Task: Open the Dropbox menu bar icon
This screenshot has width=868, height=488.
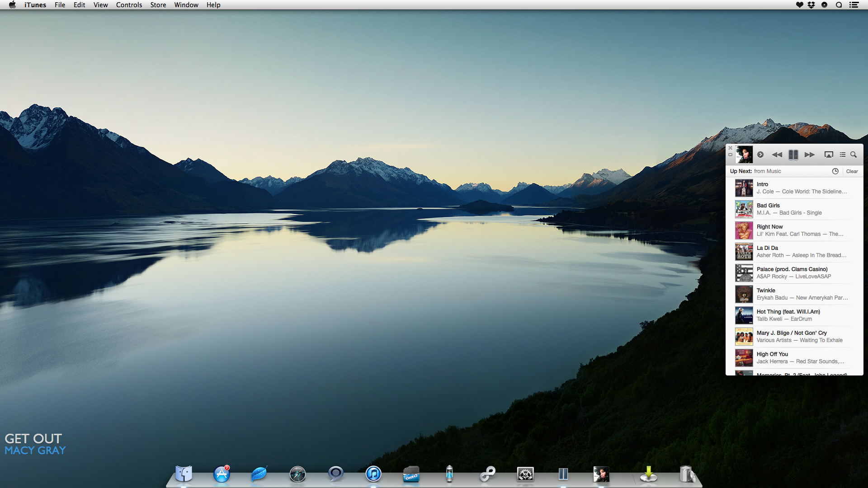Action: click(811, 5)
